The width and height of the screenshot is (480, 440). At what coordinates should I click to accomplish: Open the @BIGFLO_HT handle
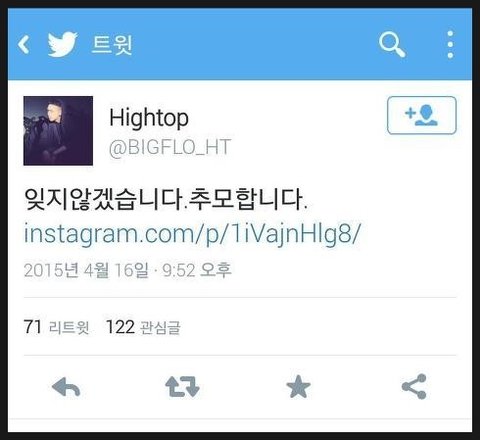(x=170, y=147)
